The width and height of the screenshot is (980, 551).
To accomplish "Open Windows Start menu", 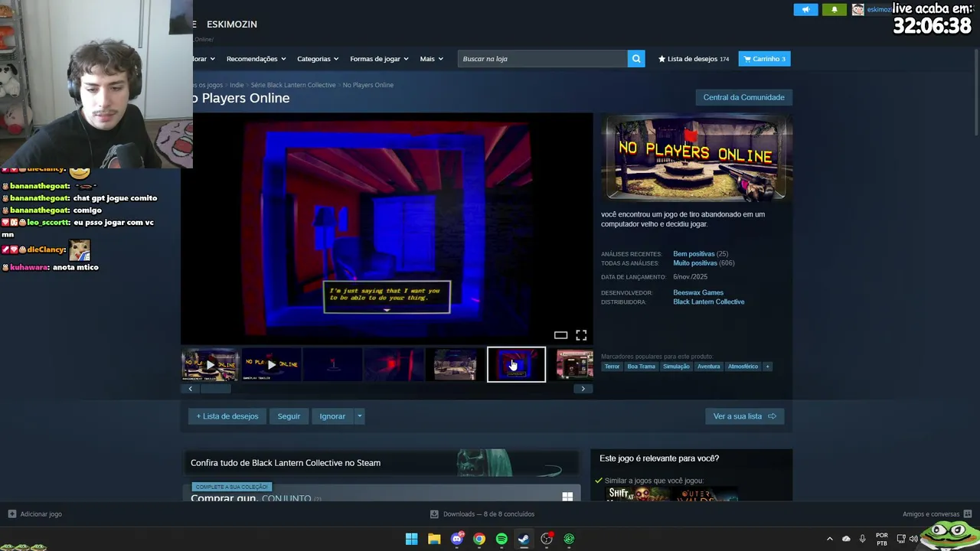I will 411,539.
